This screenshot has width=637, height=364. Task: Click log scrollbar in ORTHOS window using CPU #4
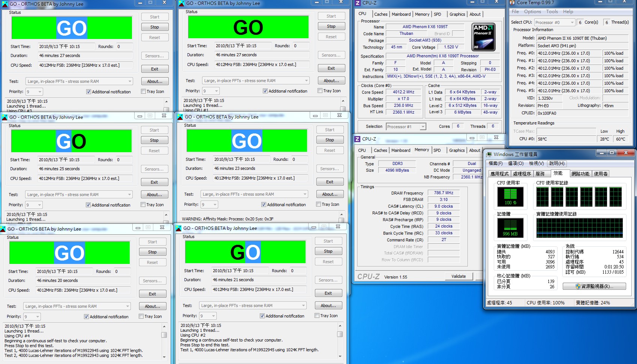tap(164, 341)
